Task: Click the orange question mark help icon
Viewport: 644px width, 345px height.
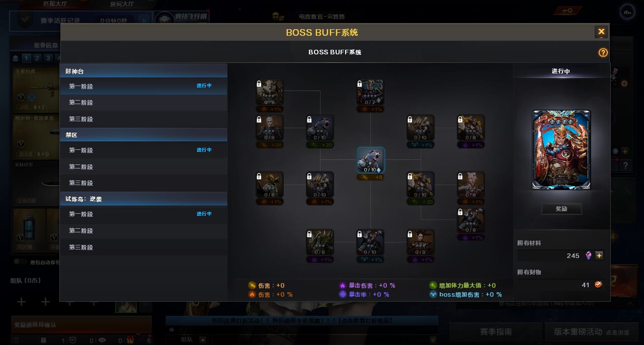Action: (x=603, y=52)
